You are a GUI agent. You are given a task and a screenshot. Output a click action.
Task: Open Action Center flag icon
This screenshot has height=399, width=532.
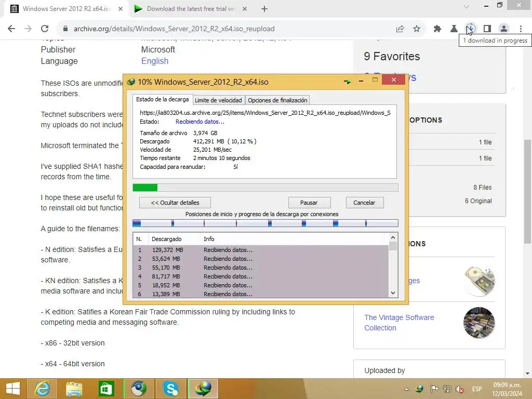(x=434, y=389)
